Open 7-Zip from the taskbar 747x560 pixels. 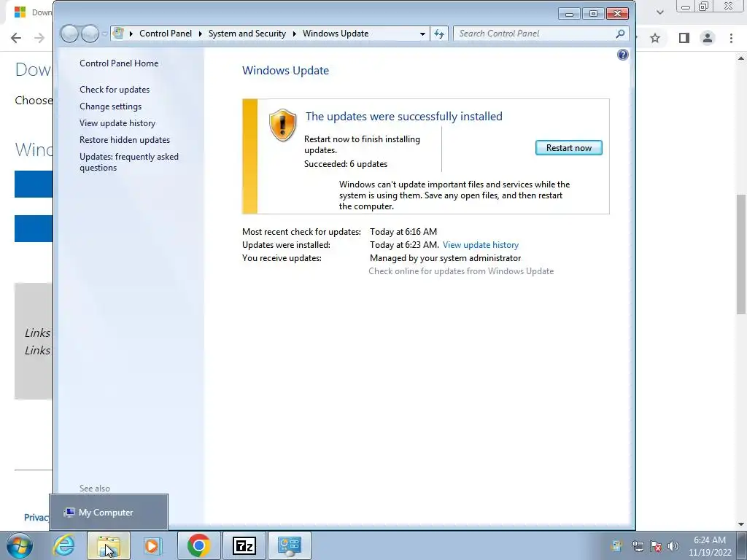pos(244,545)
